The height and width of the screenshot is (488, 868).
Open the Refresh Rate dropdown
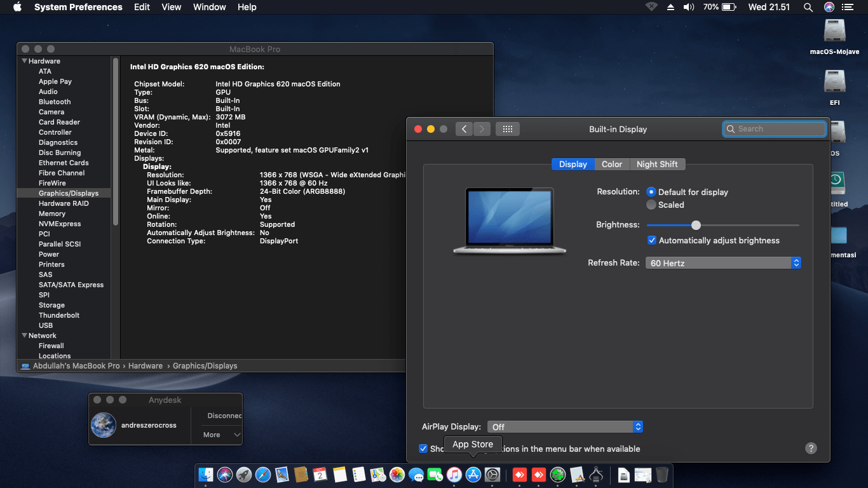[x=723, y=262]
